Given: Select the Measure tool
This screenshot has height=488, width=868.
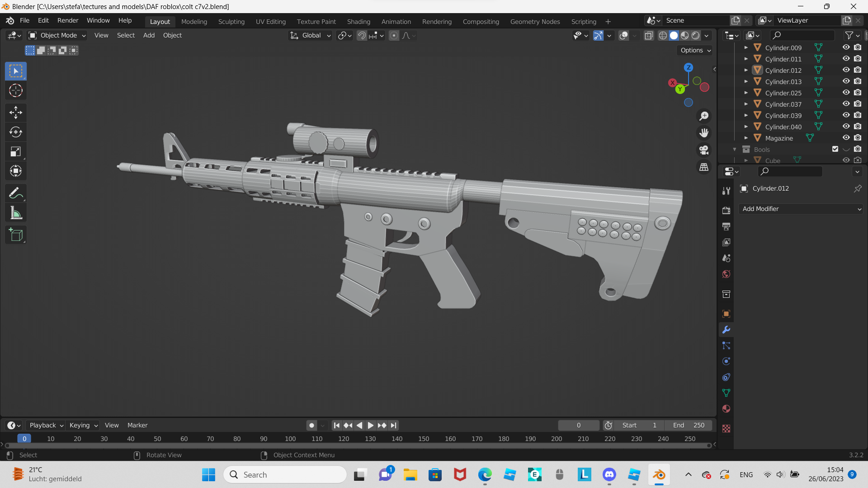Looking at the screenshot, I should [15, 212].
